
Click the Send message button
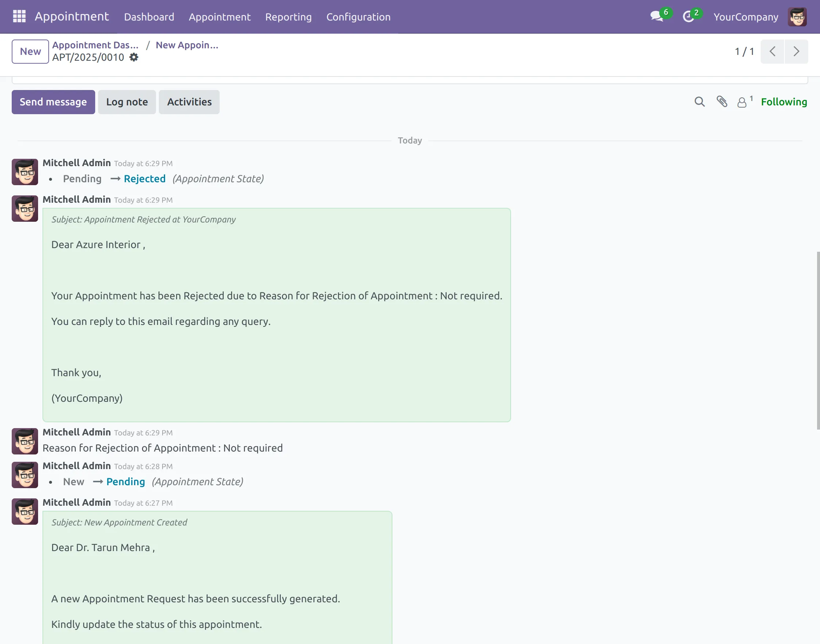[x=53, y=102]
